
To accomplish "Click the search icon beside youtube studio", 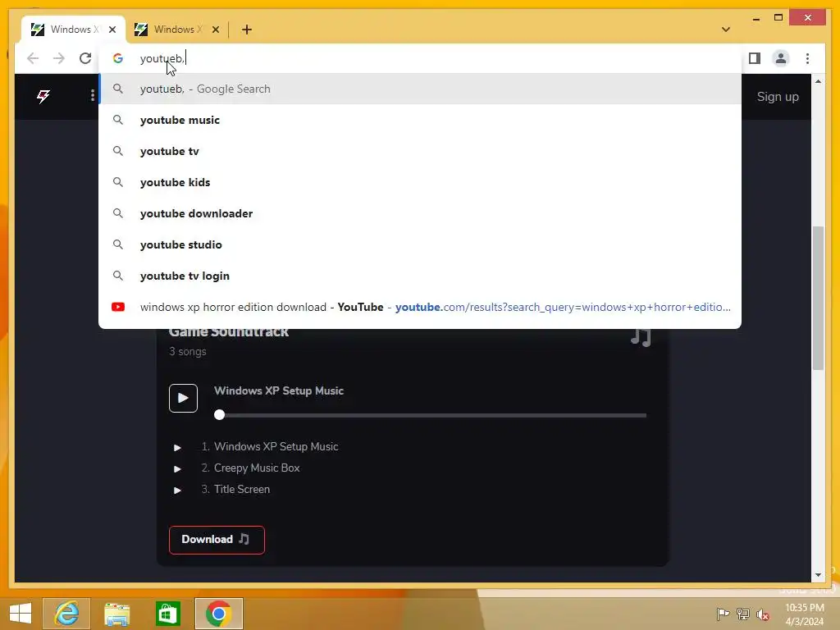I will (118, 244).
